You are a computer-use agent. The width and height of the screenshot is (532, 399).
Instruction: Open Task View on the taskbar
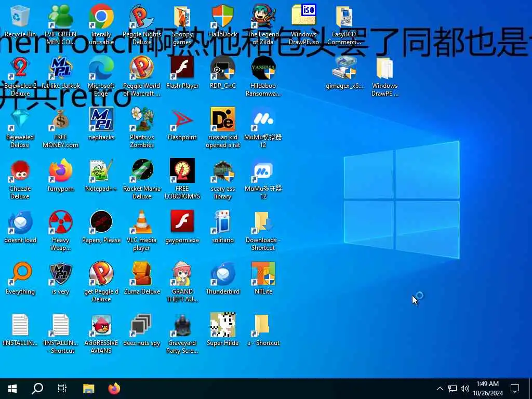click(x=62, y=389)
